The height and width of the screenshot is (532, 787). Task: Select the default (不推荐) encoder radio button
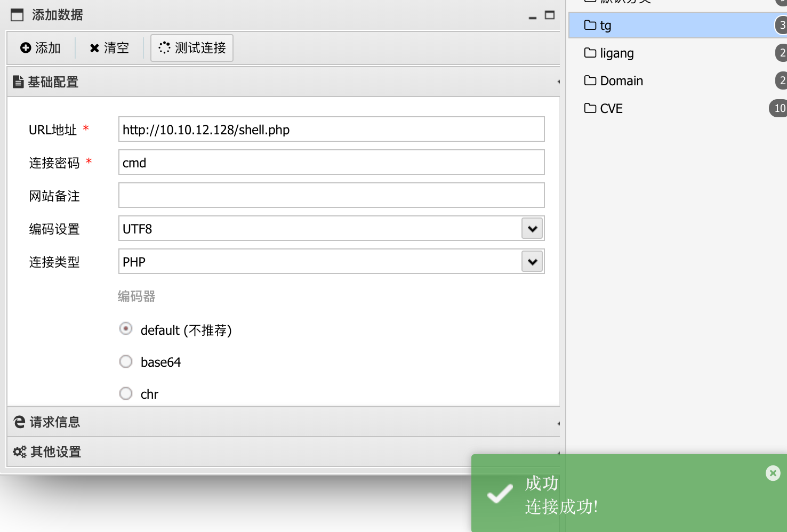tap(126, 329)
